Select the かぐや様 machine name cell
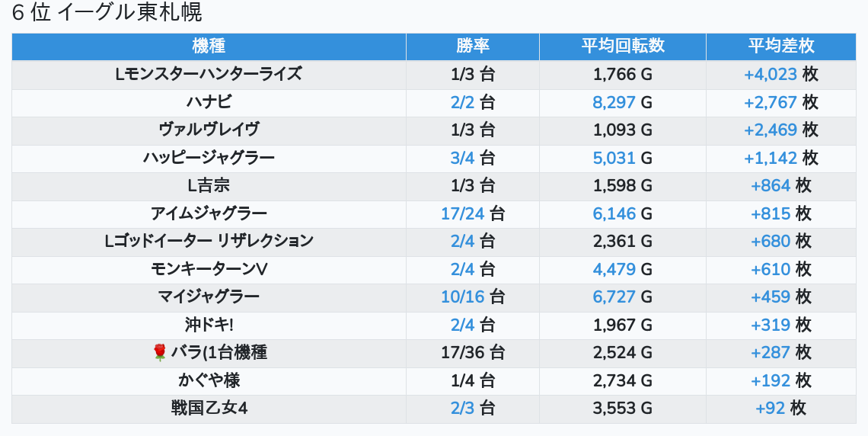The width and height of the screenshot is (868, 436). pos(209,380)
